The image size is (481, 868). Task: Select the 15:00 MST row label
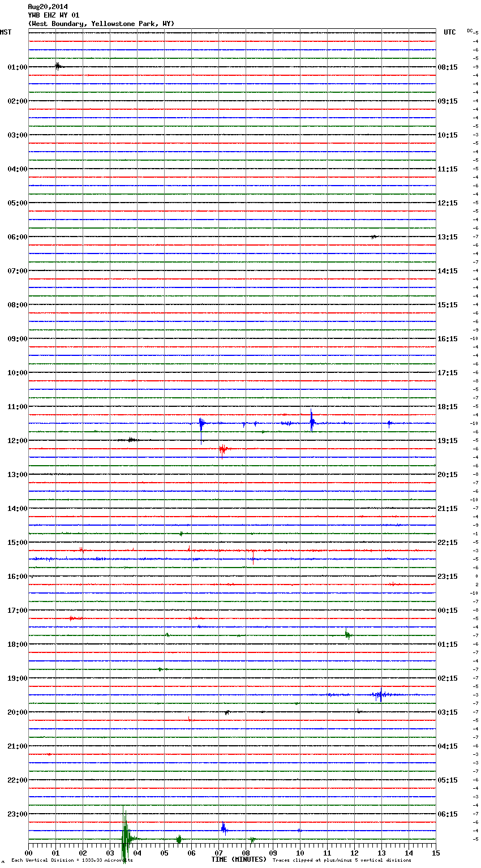(18, 543)
